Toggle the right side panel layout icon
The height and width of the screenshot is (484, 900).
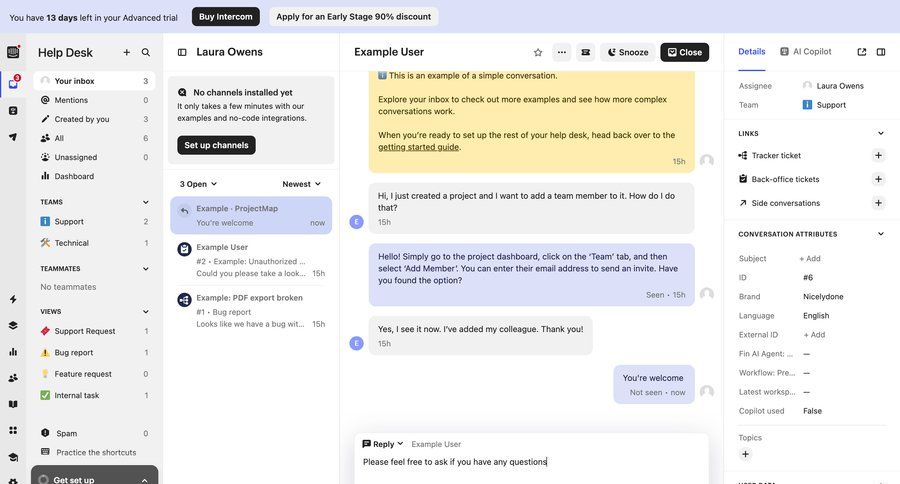tap(880, 52)
